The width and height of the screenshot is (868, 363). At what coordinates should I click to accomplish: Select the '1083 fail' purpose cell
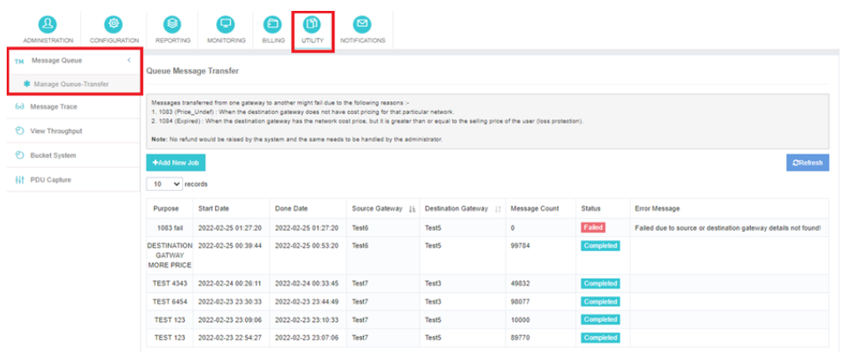click(170, 228)
